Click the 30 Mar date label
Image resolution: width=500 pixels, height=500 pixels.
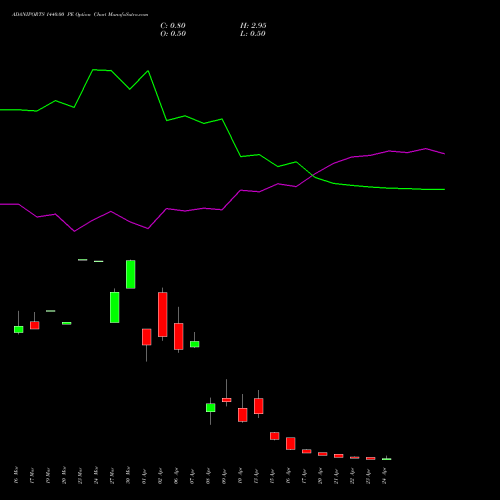128,475
